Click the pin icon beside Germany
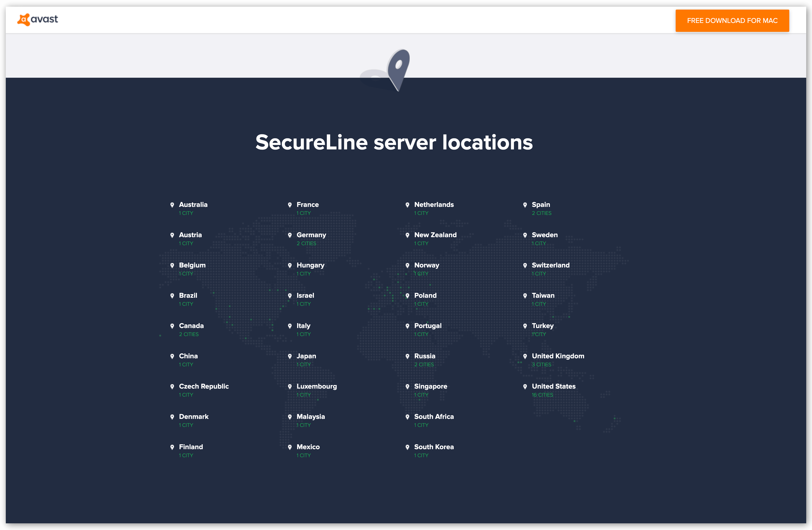The width and height of the screenshot is (812, 530). coord(290,235)
